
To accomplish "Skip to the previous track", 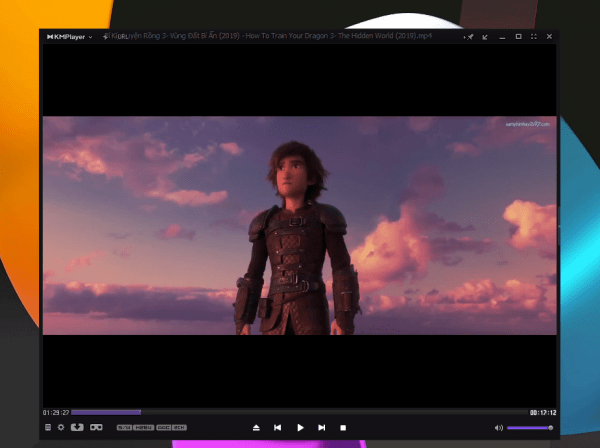I will [278, 428].
